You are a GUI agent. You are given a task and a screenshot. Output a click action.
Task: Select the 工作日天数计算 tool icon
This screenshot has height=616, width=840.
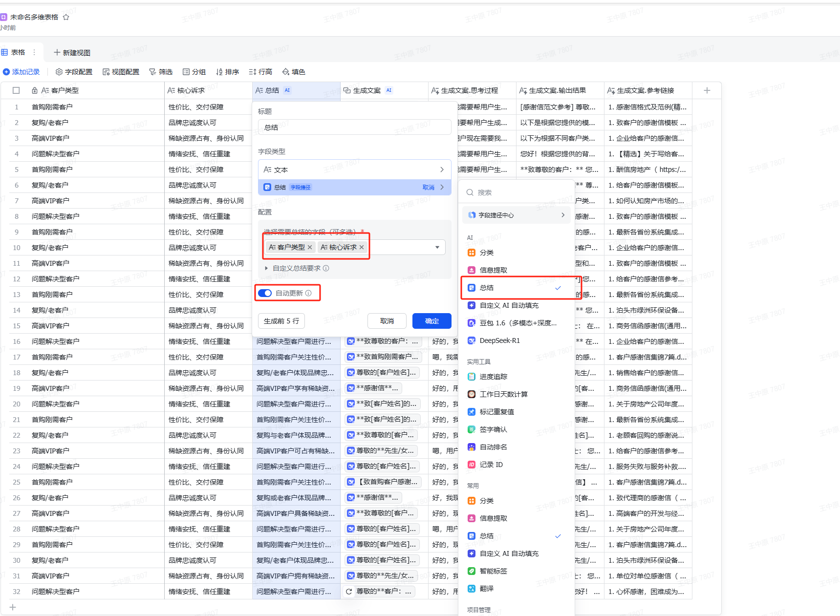[x=472, y=394]
